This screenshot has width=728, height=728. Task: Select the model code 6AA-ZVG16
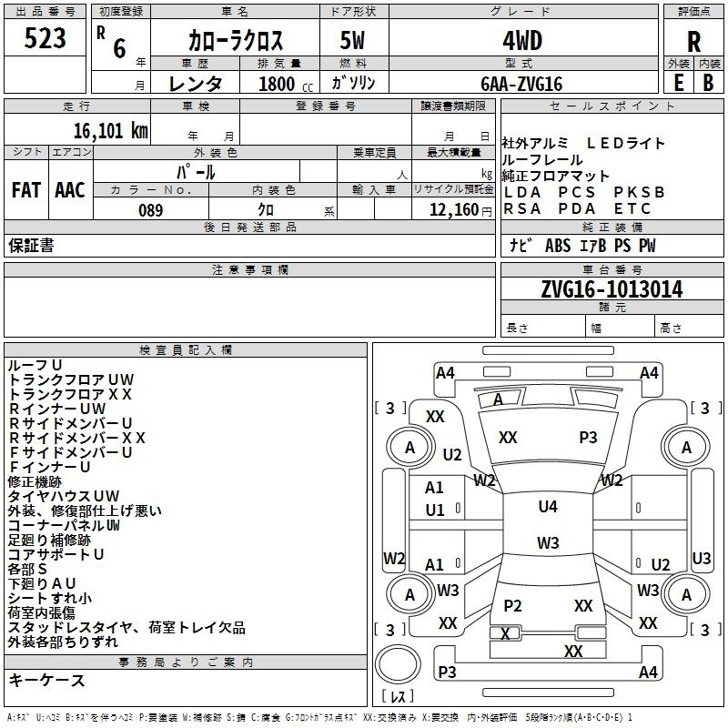[521, 84]
